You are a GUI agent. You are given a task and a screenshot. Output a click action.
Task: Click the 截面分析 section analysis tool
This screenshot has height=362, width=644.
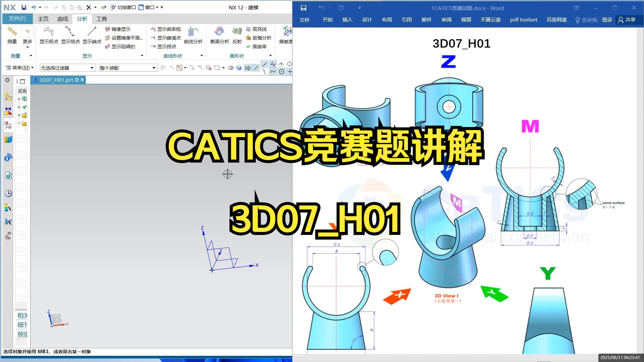pos(220,35)
